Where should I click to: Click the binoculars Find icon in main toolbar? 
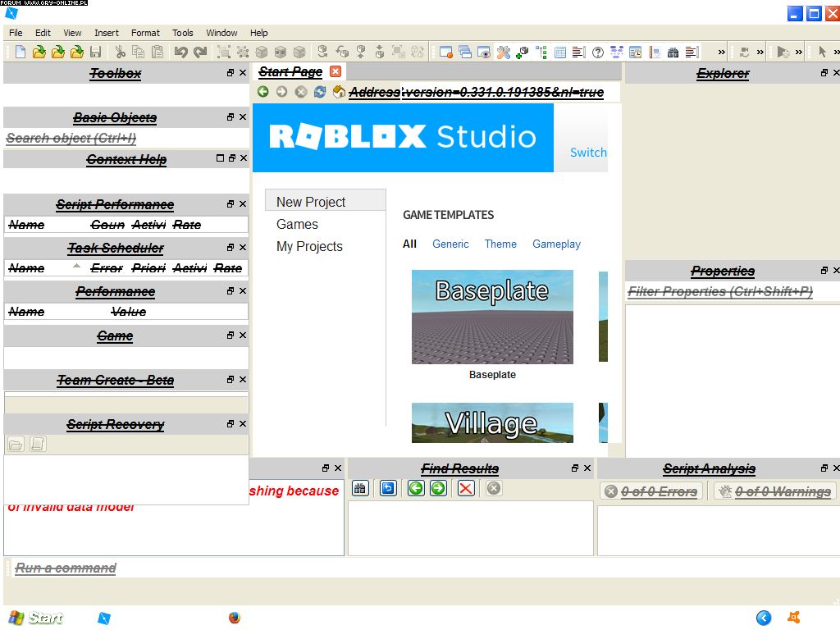click(x=673, y=52)
